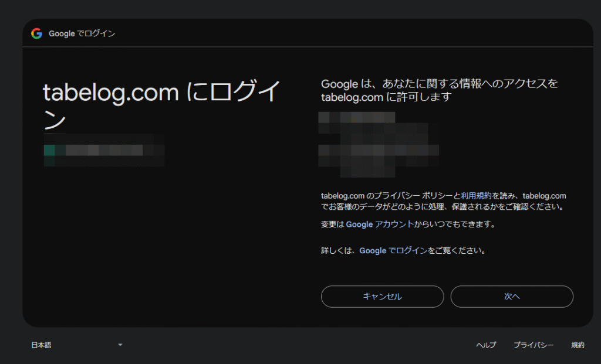This screenshot has height=364, width=601.
Task: Click the 次へ button
Action: click(512, 297)
